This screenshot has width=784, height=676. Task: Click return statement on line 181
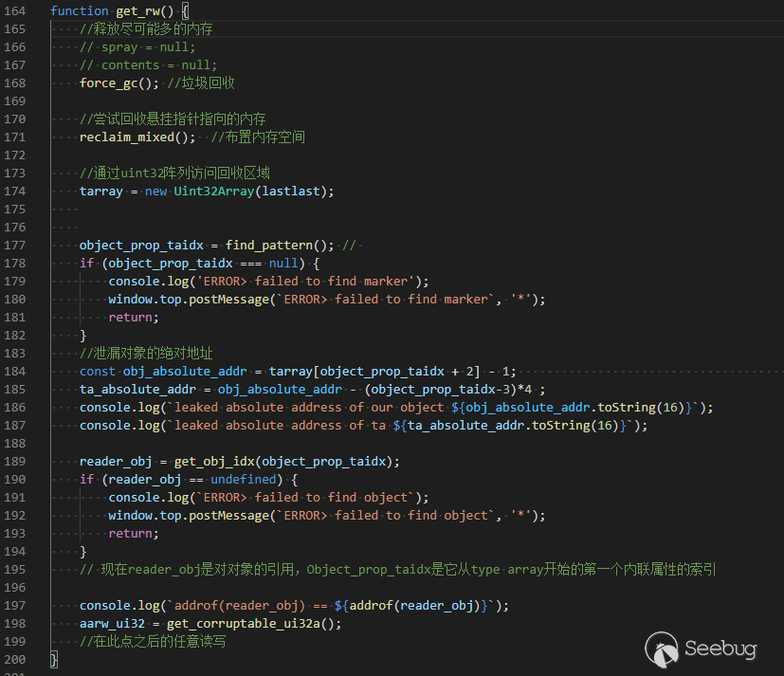(x=134, y=317)
